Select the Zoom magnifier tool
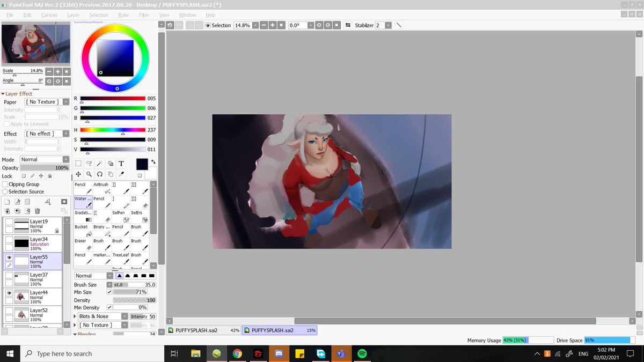The image size is (644, 362). pyautogui.click(x=89, y=174)
